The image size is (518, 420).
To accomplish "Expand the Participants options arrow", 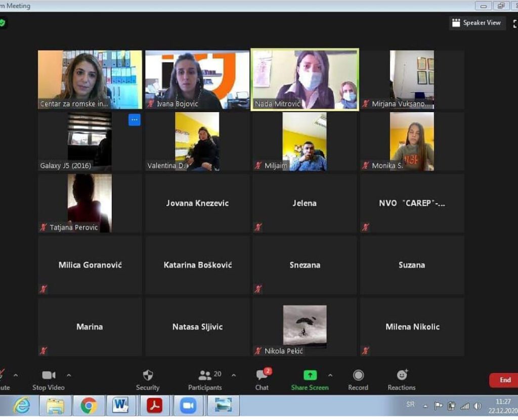I will [234, 375].
